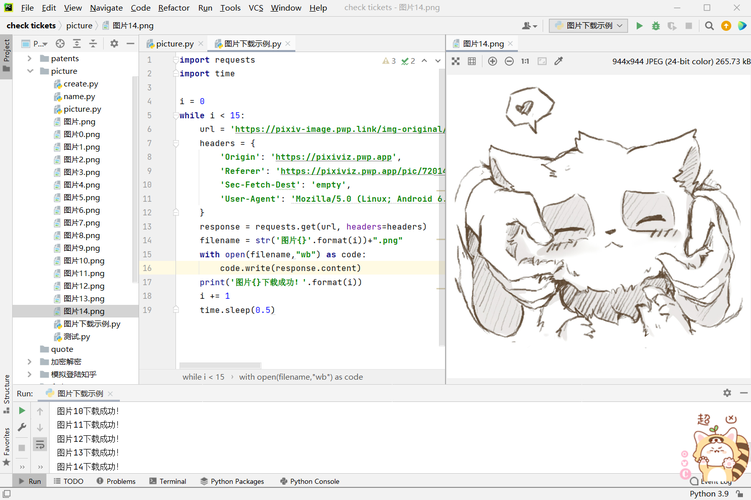The image size is (751, 500).
Task: Zoom out on the image preview
Action: [509, 62]
